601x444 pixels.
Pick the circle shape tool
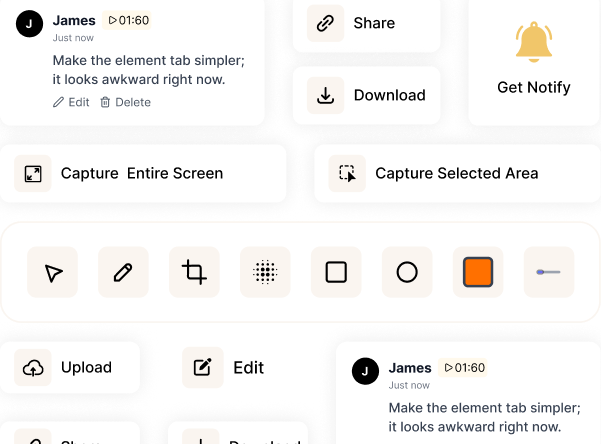(x=407, y=272)
